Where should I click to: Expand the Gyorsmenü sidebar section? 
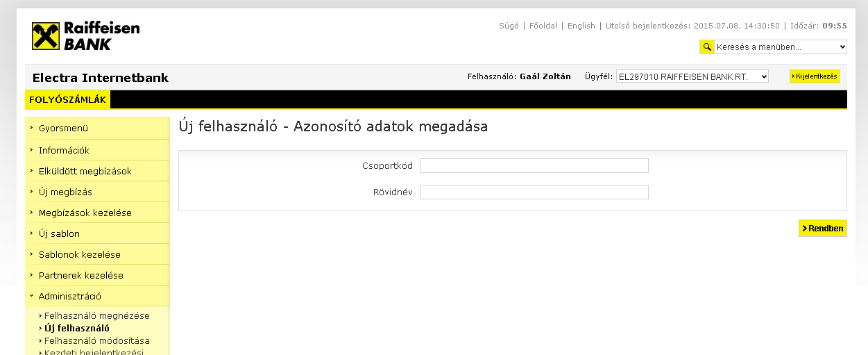(x=97, y=129)
